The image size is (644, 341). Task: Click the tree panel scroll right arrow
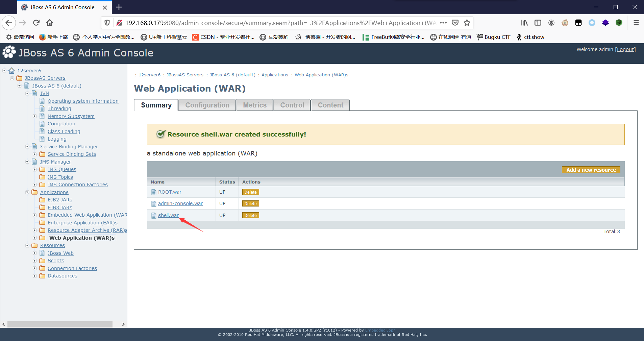coord(123,324)
